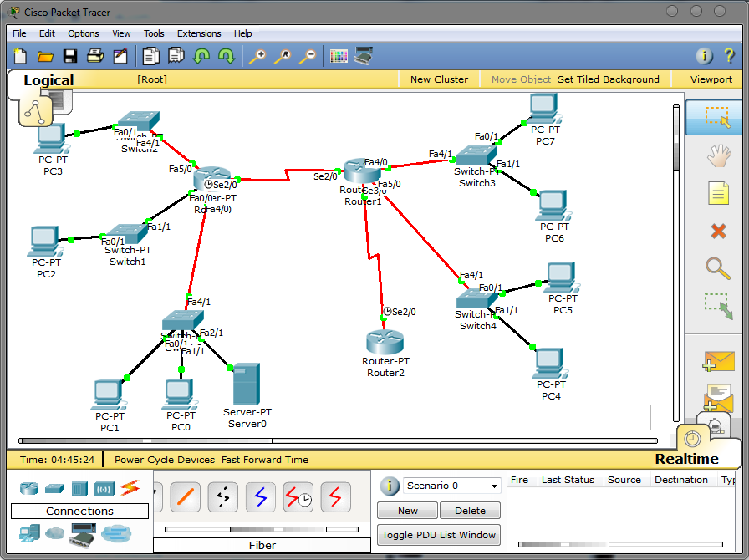Select the Multiuser Connection cloud icon
Screen dimensions: 749x560
coord(116,533)
